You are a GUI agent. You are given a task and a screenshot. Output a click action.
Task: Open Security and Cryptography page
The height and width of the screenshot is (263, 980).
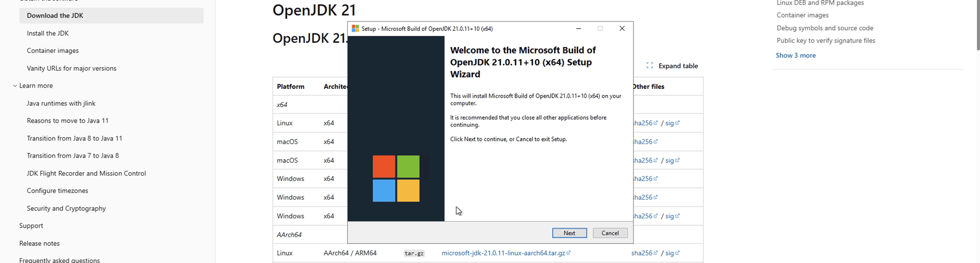coord(66,209)
